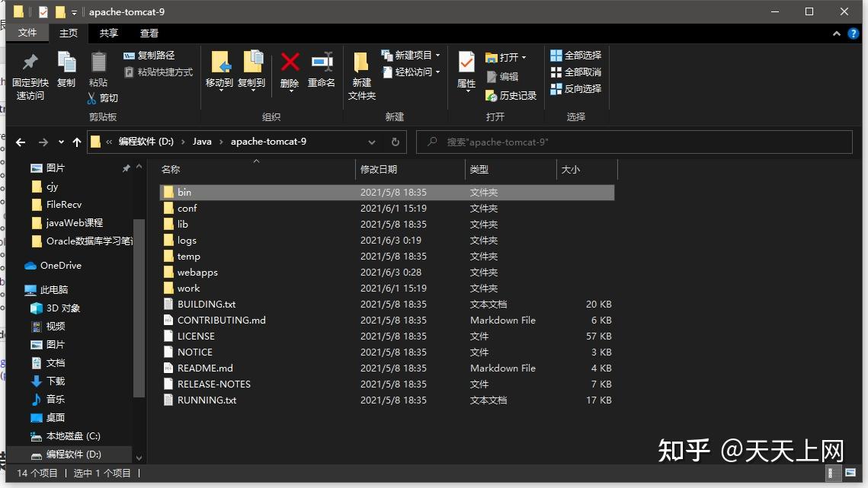Image resolution: width=868 pixels, height=488 pixels.
Task: Switch to large icons view layout
Action: (850, 473)
